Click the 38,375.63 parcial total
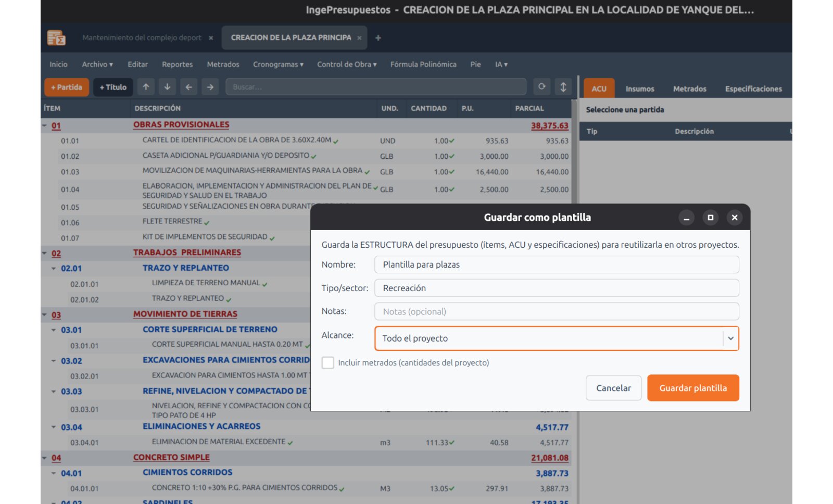Image resolution: width=833 pixels, height=504 pixels. [549, 126]
